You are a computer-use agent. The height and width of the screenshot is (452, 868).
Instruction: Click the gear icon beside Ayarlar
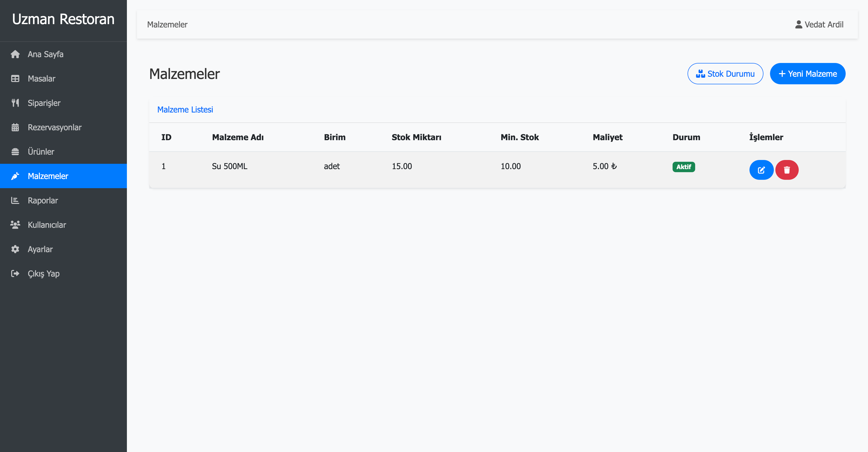15,249
